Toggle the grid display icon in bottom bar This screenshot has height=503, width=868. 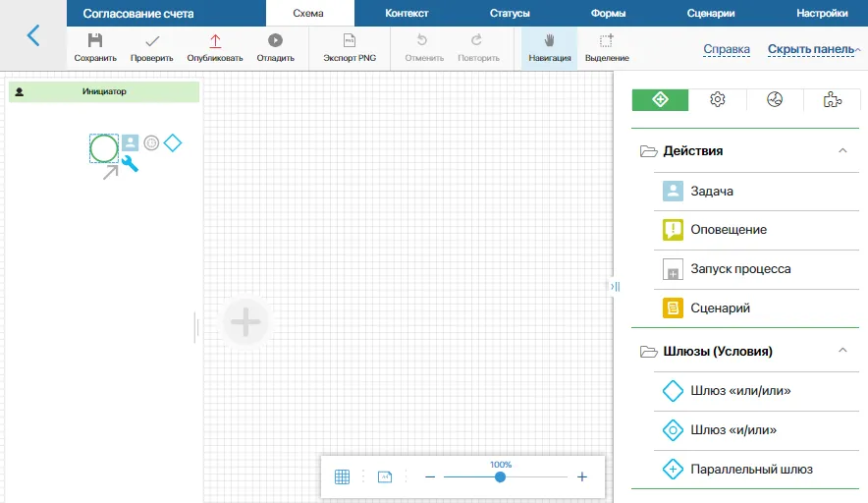pyautogui.click(x=343, y=476)
